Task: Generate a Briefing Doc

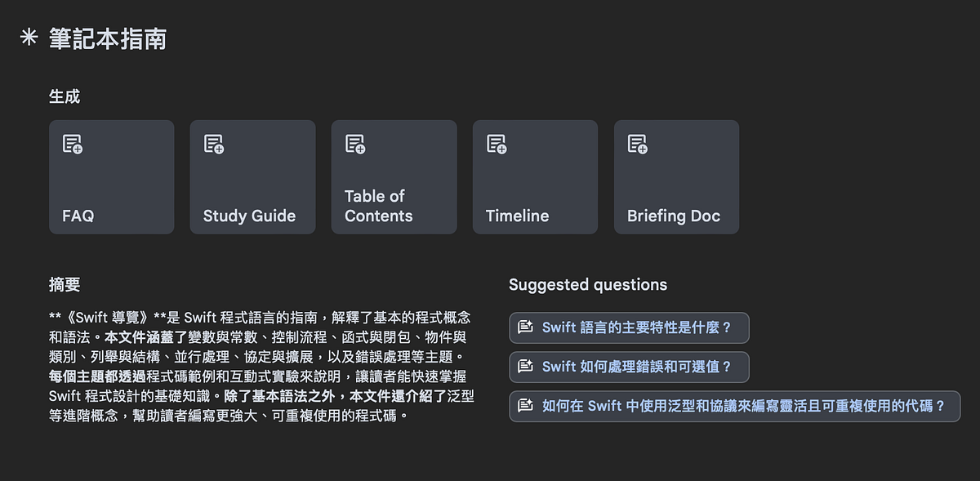Action: [x=676, y=176]
